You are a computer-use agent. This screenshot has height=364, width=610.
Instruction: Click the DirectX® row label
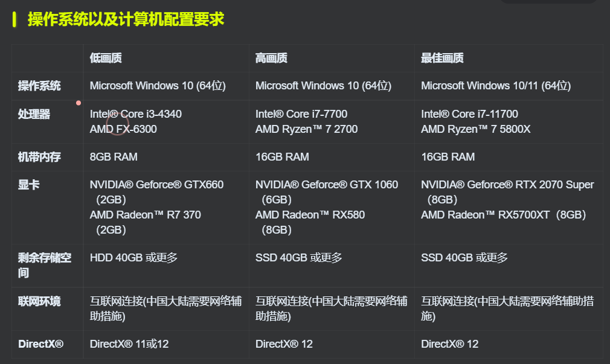(40, 344)
